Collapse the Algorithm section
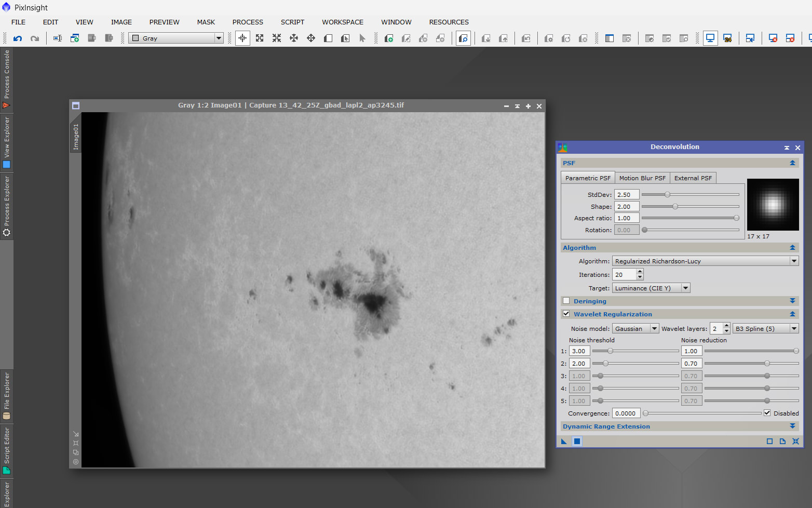812x508 pixels. (792, 248)
